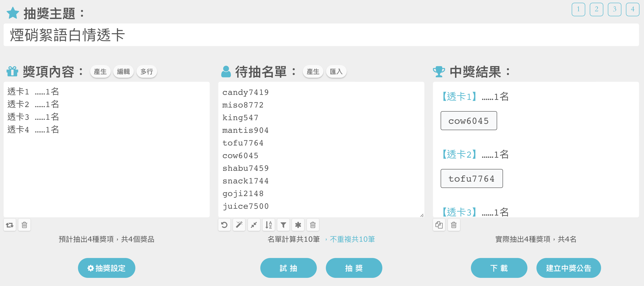Click the undo icon under the candidate list

(224, 225)
